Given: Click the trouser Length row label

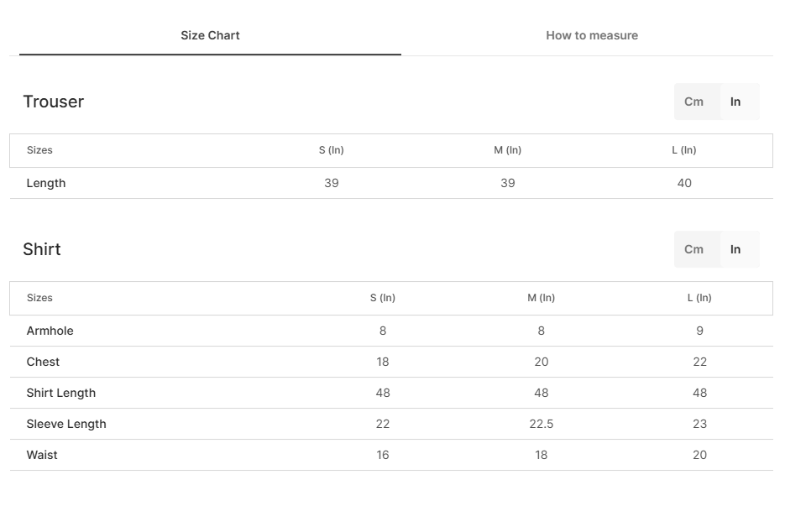Looking at the screenshot, I should pyautogui.click(x=46, y=183).
